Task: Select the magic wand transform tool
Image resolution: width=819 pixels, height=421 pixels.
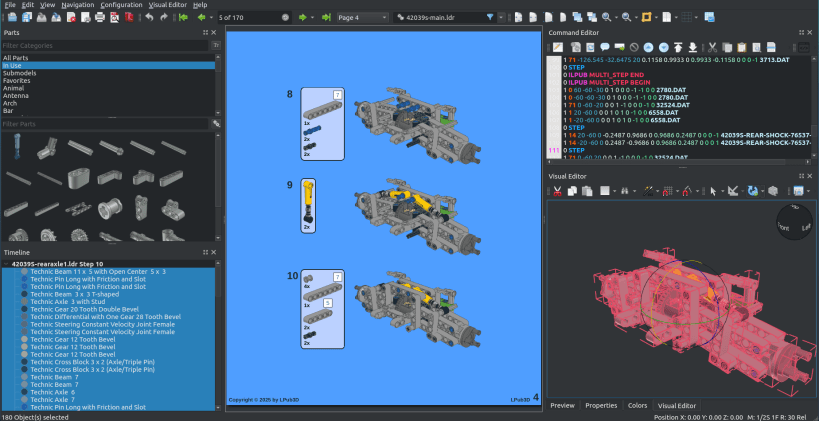Action: [x=648, y=191]
